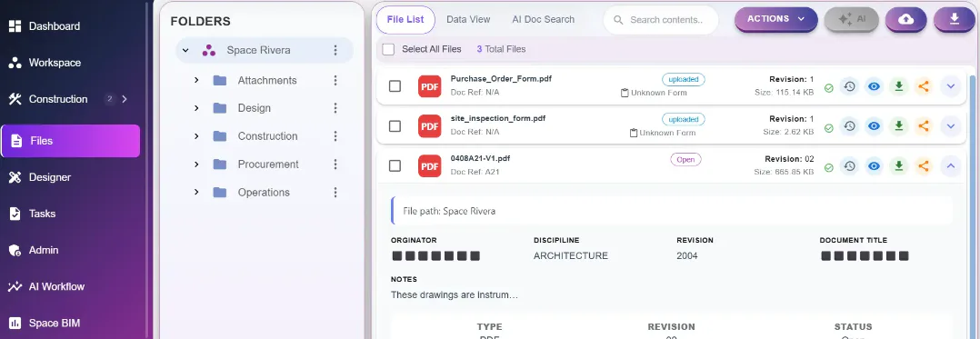The width and height of the screenshot is (980, 339).
Task: Collapse the Space Rivera root folder
Action: pyautogui.click(x=185, y=50)
